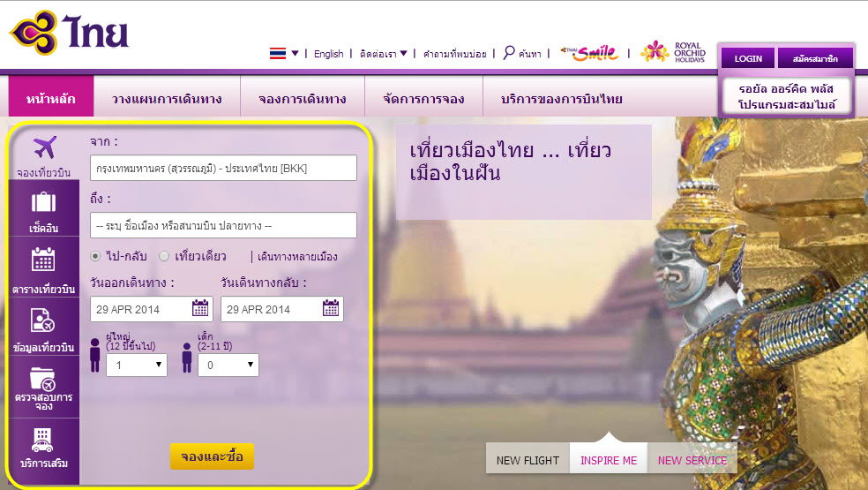Click the LOGIN button
This screenshot has height=490, width=868.
click(748, 58)
